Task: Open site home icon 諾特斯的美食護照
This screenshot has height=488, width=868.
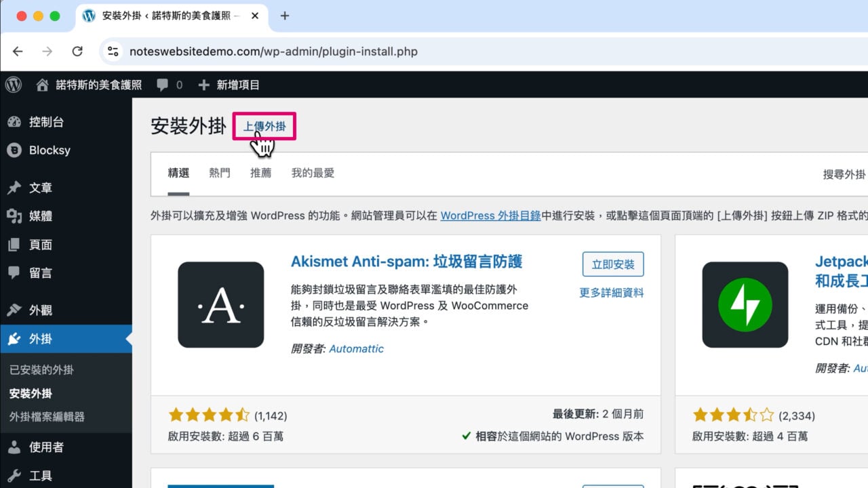Action: click(x=43, y=85)
